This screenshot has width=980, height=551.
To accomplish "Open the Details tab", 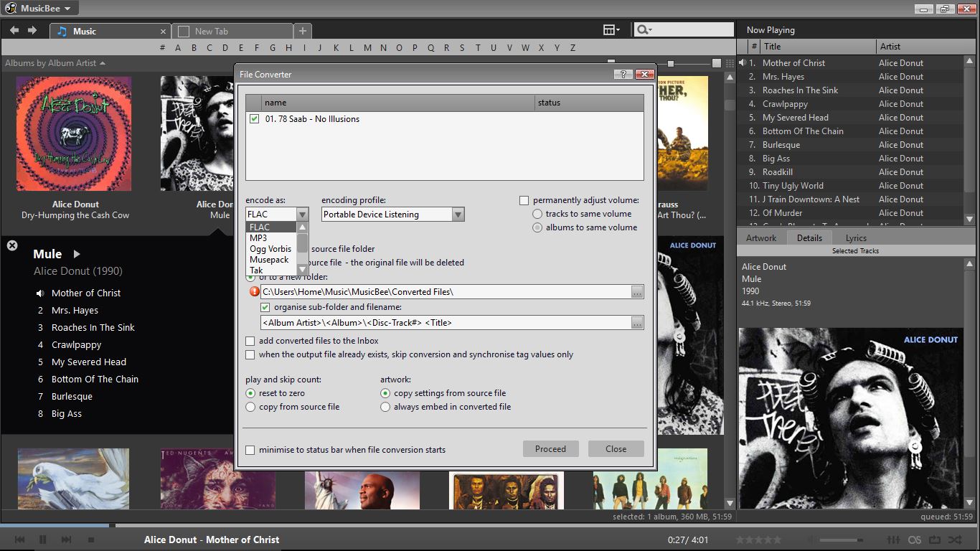I will click(x=809, y=237).
